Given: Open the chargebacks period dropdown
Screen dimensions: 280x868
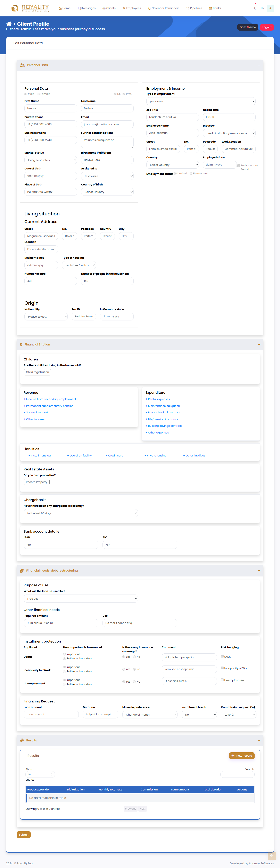Looking at the screenshot, I should (80, 513).
